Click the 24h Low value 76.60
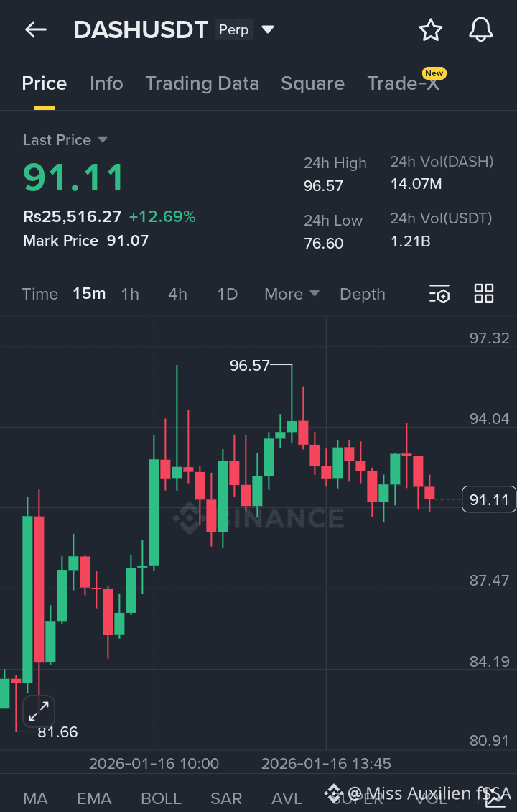The image size is (517, 812). click(x=323, y=243)
